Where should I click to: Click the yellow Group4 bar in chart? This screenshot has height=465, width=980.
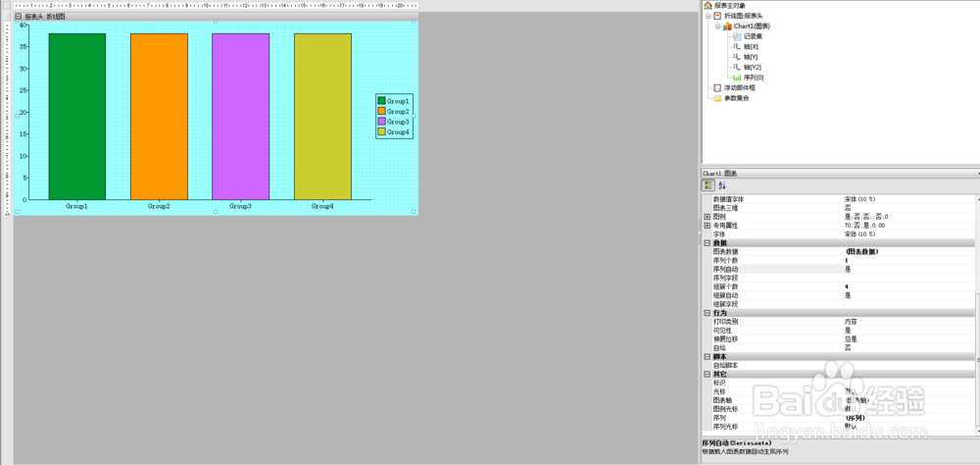[x=322, y=117]
